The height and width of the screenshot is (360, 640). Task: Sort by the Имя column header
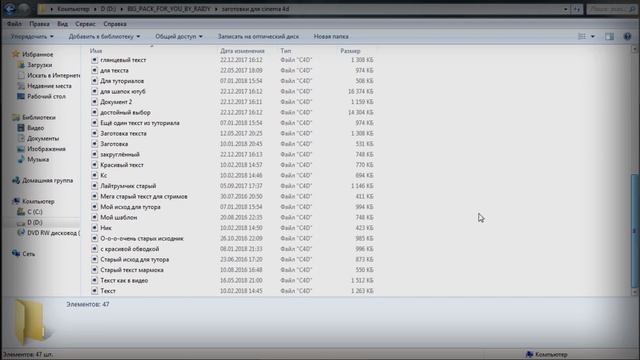click(x=96, y=51)
